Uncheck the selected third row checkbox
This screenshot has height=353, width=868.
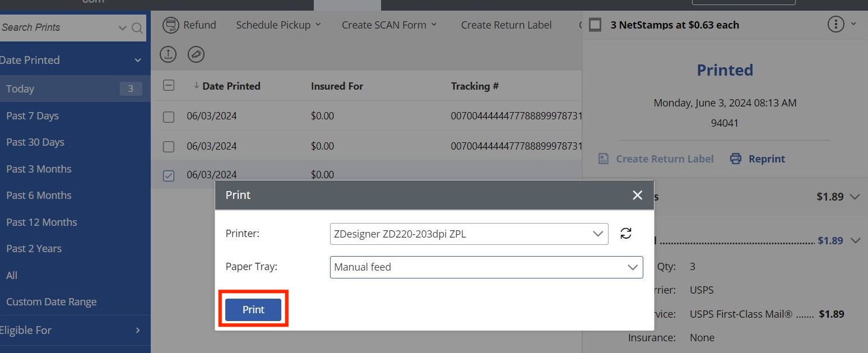168,175
